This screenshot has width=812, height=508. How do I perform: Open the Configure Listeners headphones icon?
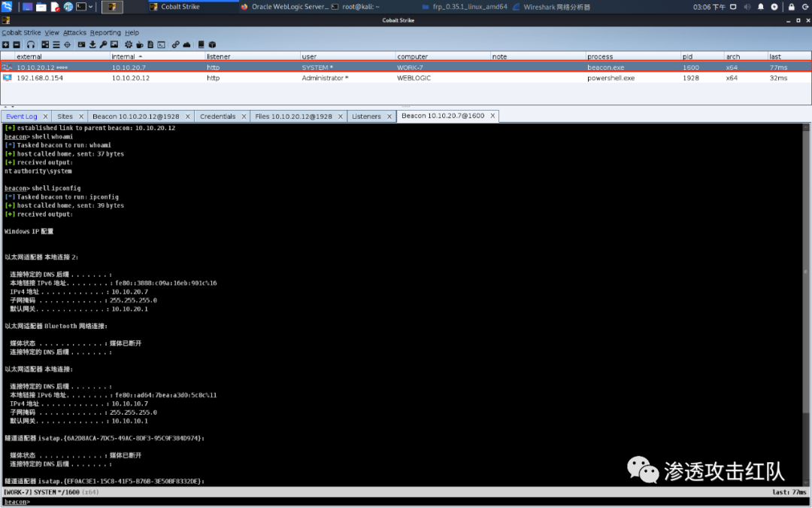pyautogui.click(x=31, y=44)
